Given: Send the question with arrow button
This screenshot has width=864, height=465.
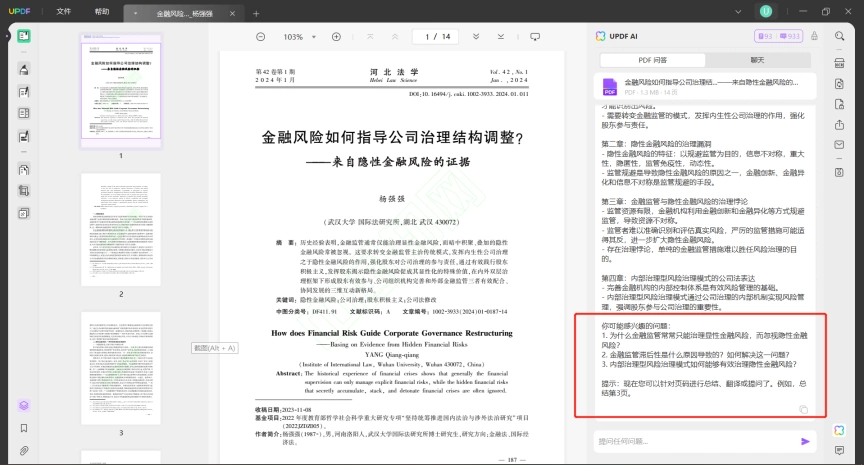Looking at the screenshot, I should pos(805,441).
